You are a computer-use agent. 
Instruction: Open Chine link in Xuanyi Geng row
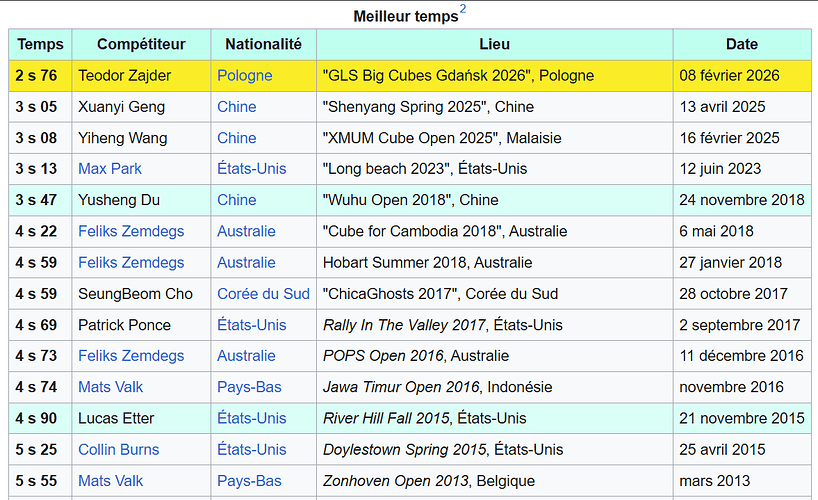236,106
